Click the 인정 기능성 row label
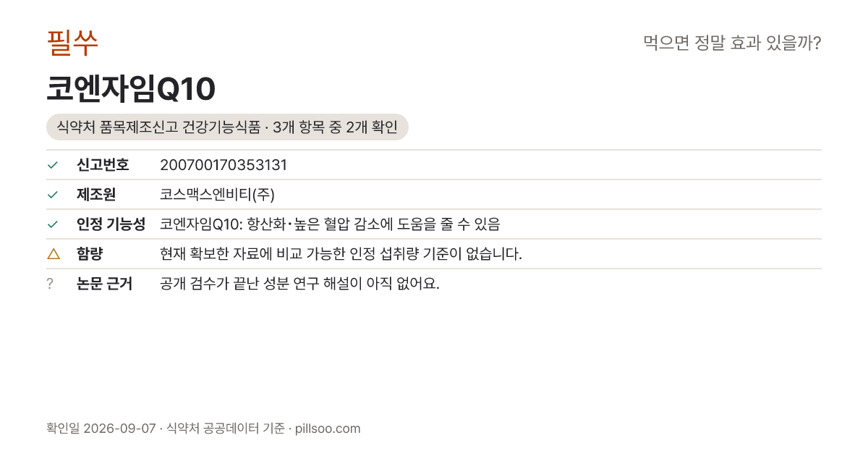 [111, 224]
